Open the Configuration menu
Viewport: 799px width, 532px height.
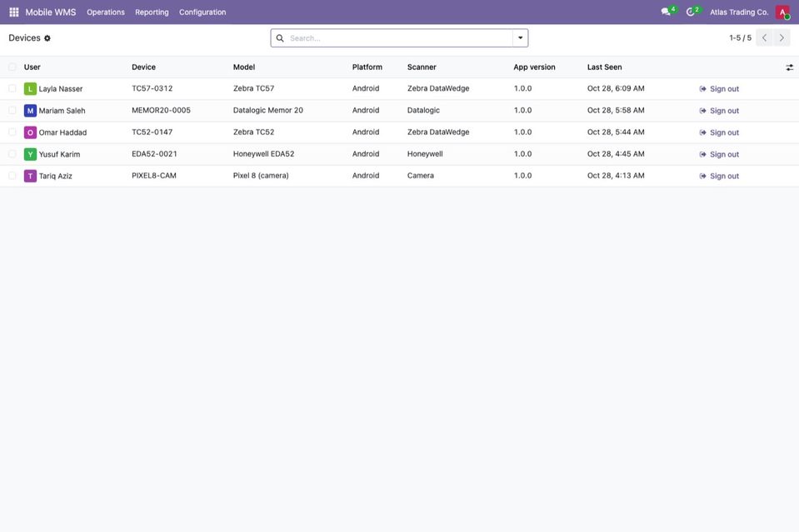pyautogui.click(x=202, y=12)
